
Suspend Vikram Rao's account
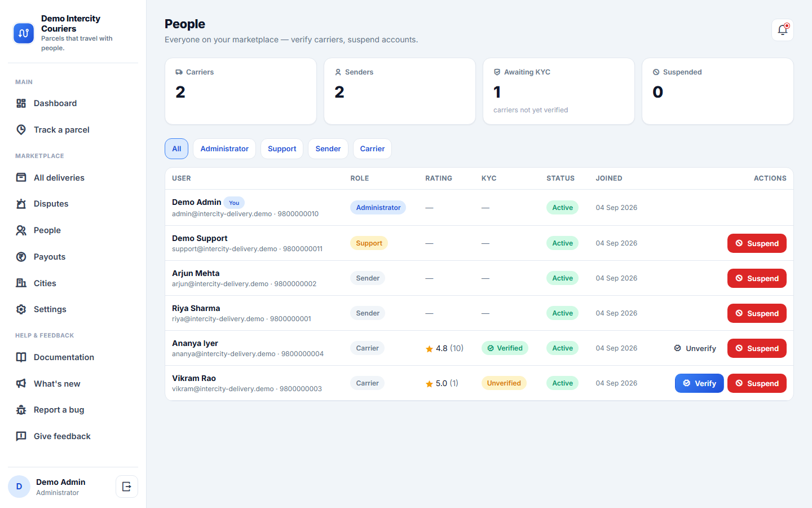(x=757, y=383)
